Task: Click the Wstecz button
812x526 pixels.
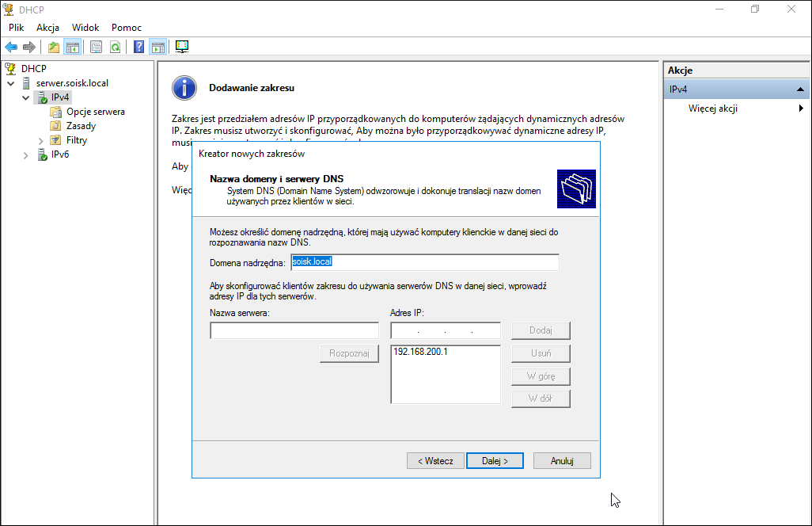Action: coord(435,461)
